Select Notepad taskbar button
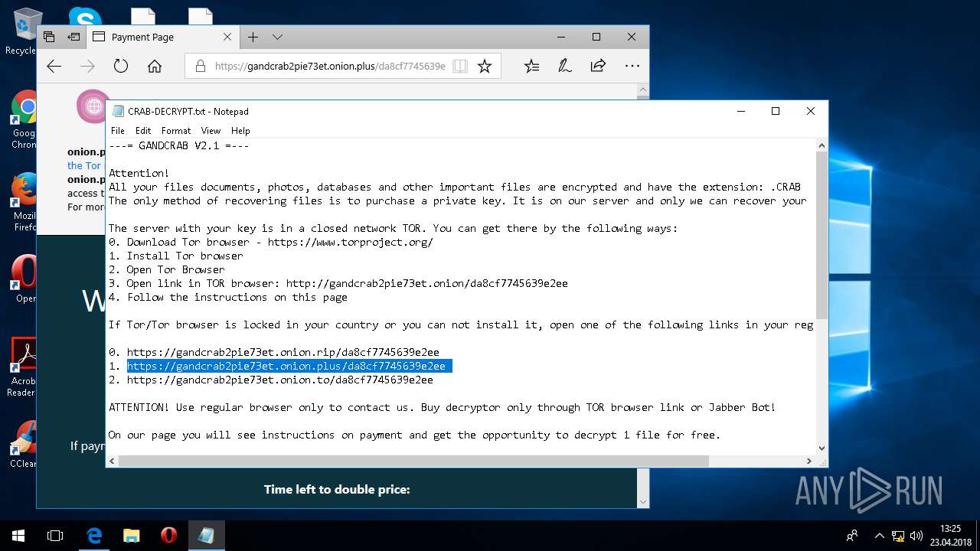 pos(207,536)
